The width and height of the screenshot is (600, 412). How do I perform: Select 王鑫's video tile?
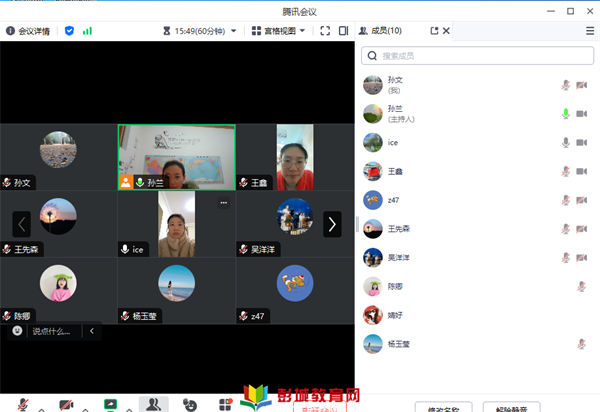point(295,157)
